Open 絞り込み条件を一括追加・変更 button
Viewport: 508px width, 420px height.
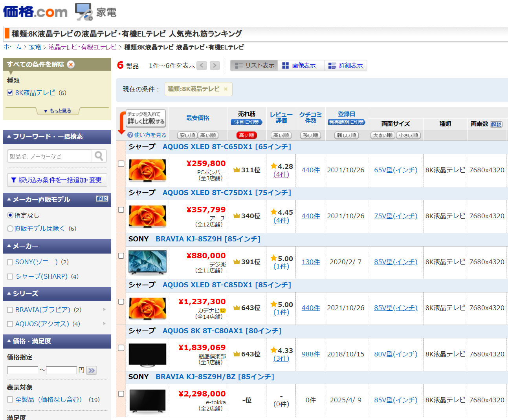pyautogui.click(x=57, y=180)
